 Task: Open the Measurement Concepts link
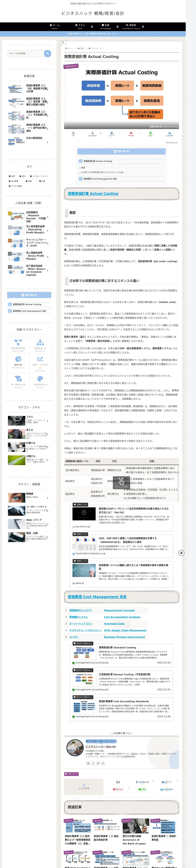[x=119, y=610]
